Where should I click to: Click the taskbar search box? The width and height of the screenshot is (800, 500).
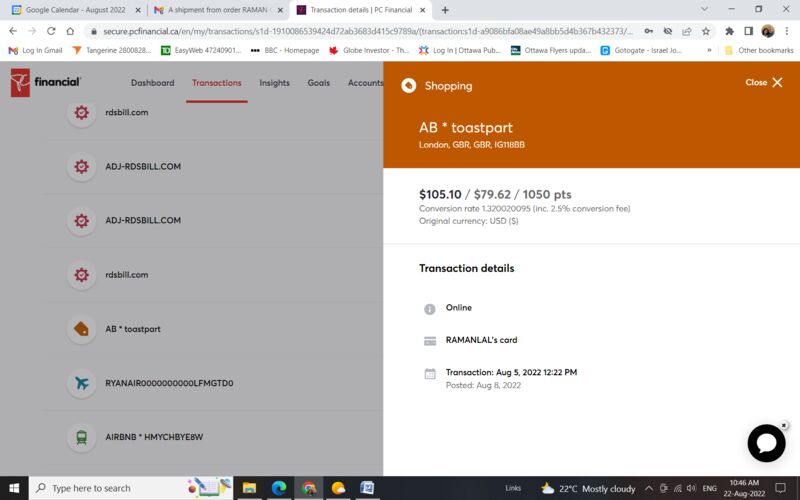pyautogui.click(x=131, y=488)
